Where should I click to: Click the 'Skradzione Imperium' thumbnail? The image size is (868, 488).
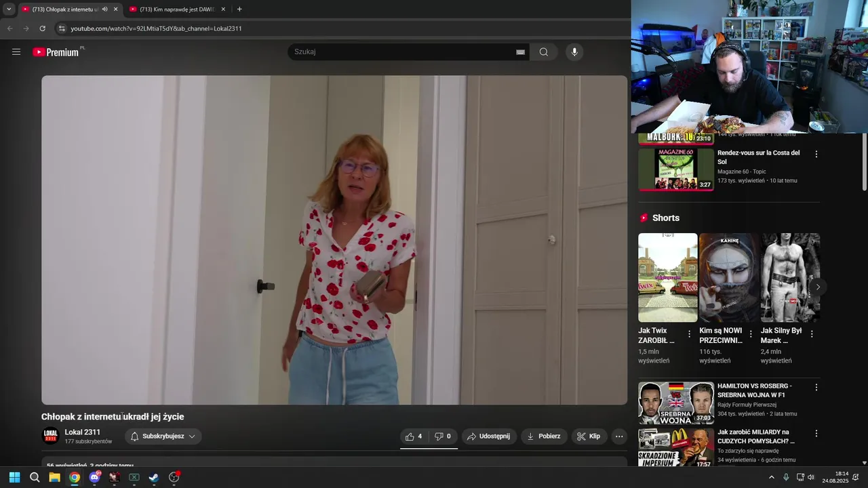676,447
